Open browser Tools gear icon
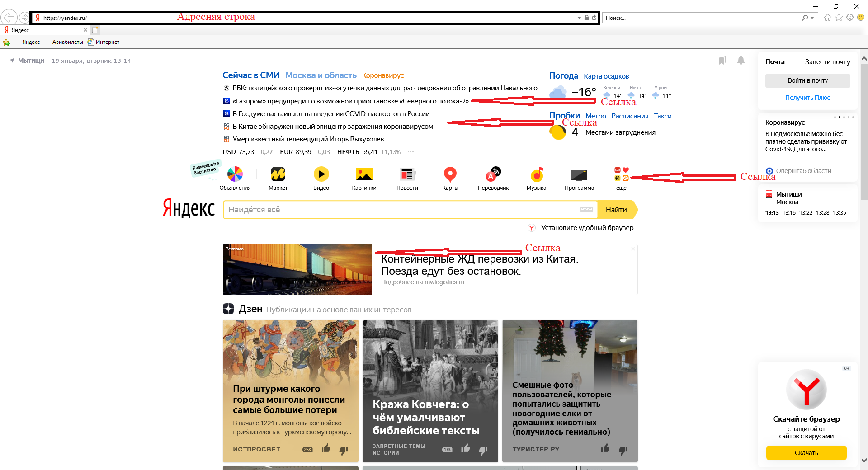The height and width of the screenshot is (470, 868). [850, 18]
